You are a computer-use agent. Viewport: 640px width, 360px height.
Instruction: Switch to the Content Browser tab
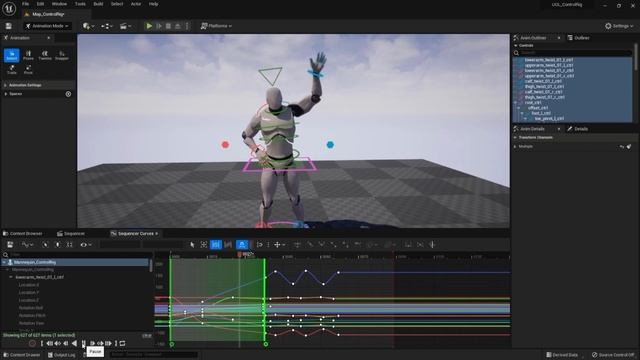click(x=23, y=233)
